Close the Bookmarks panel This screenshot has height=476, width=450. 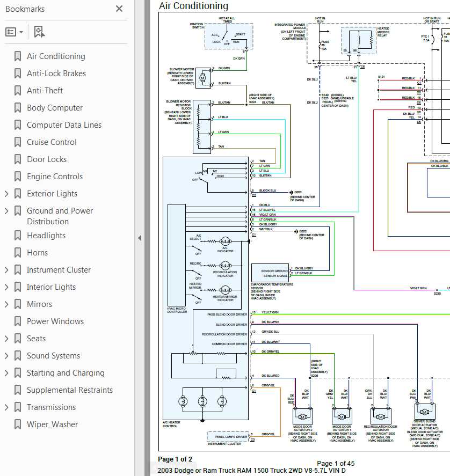pos(119,9)
